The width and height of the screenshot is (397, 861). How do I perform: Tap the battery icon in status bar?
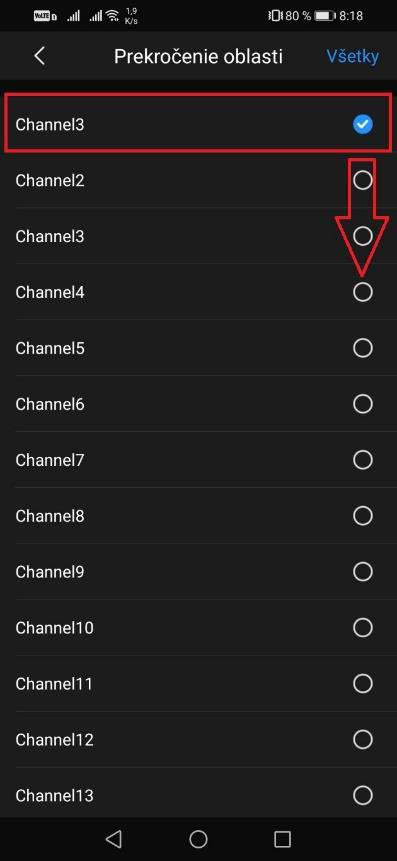click(x=325, y=16)
